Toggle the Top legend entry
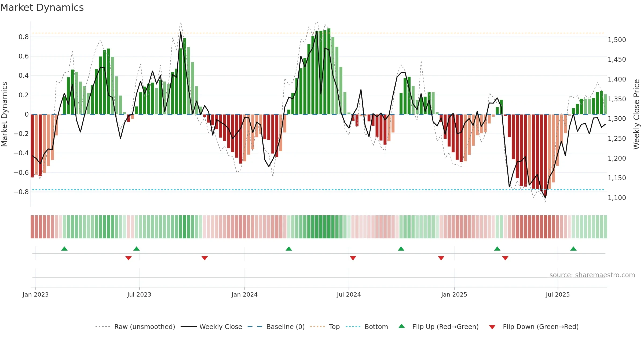 [325, 327]
